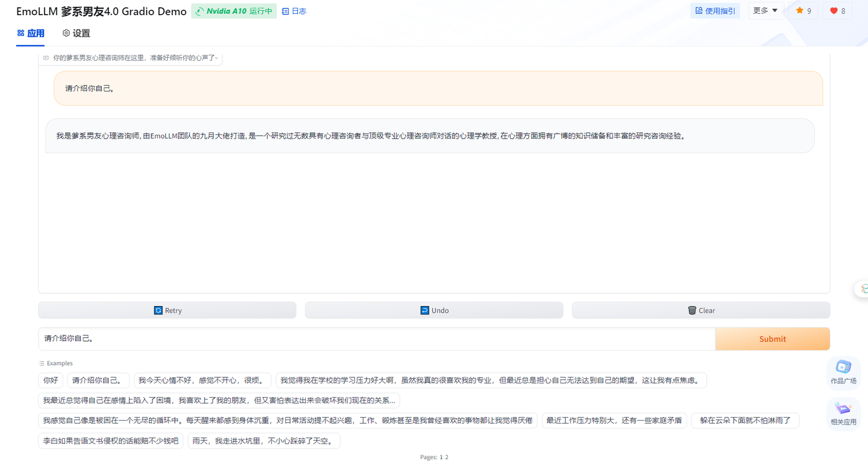Click example 躲在云朵下面就不怕淋雨了
868x467 pixels.
pos(745,420)
